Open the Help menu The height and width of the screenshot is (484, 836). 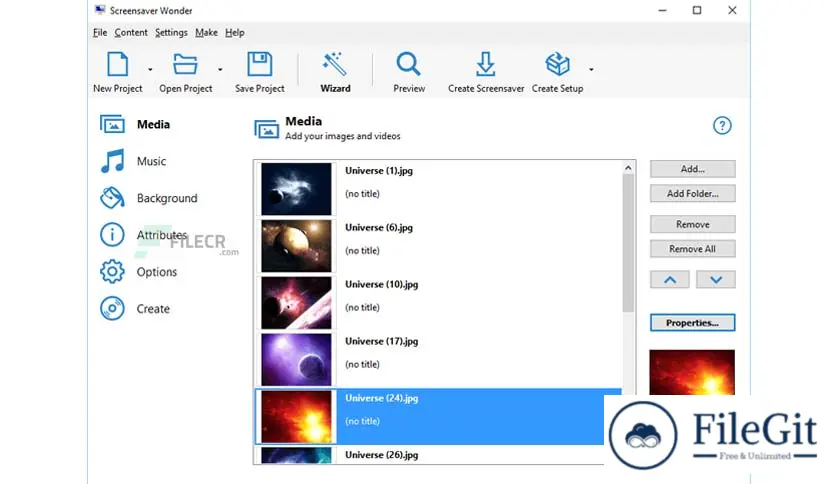point(235,33)
